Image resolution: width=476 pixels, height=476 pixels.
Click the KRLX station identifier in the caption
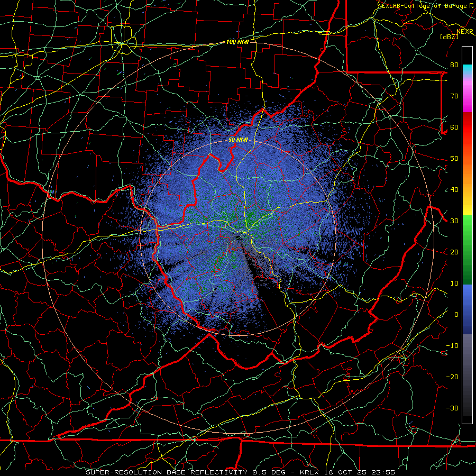point(310,472)
